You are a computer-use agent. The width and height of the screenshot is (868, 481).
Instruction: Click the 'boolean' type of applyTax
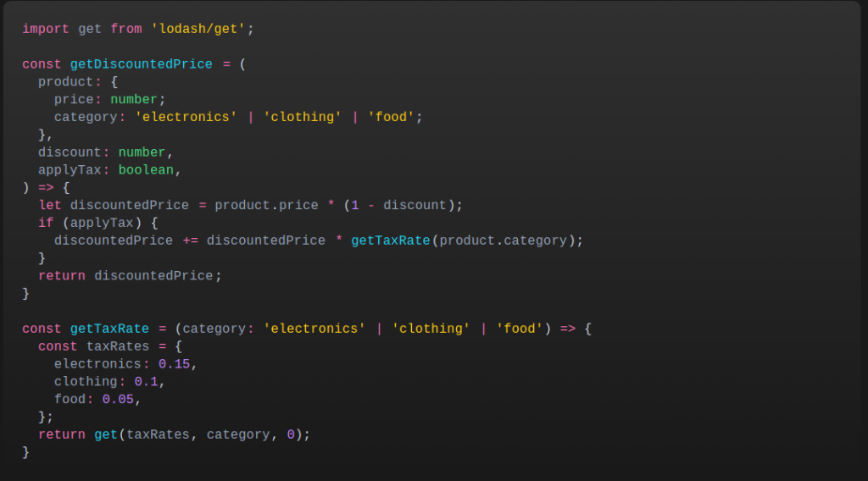[x=146, y=170]
